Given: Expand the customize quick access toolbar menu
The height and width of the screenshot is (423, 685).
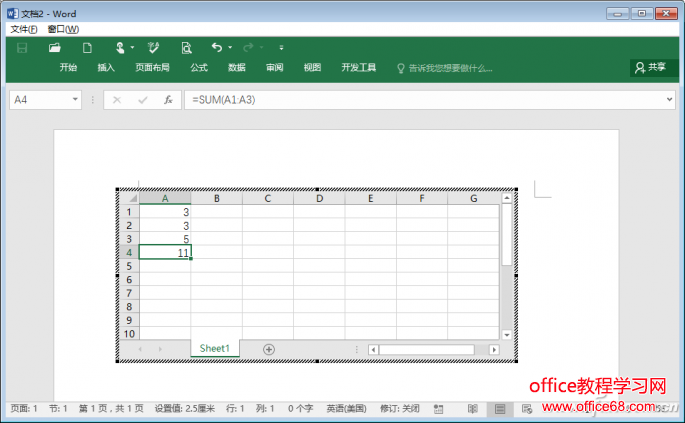Looking at the screenshot, I should tap(281, 48).
